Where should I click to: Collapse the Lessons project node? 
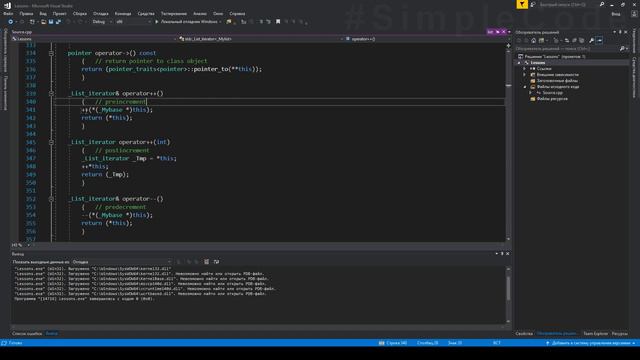tap(519, 63)
